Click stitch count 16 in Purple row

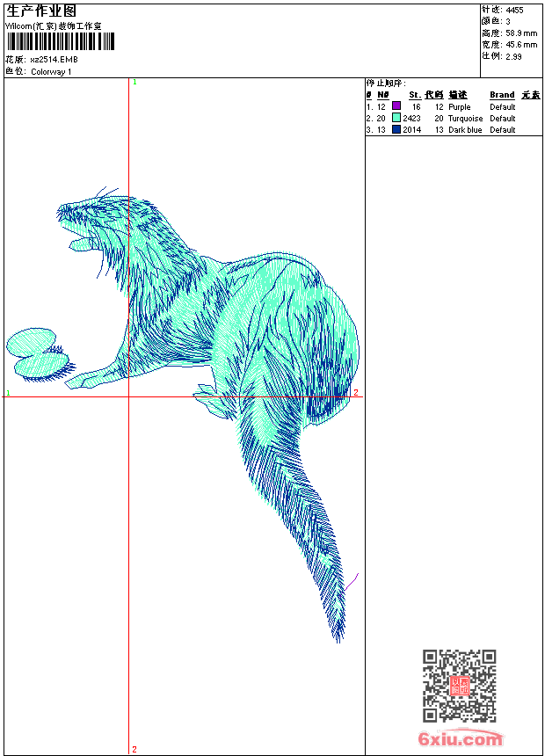coord(417,107)
